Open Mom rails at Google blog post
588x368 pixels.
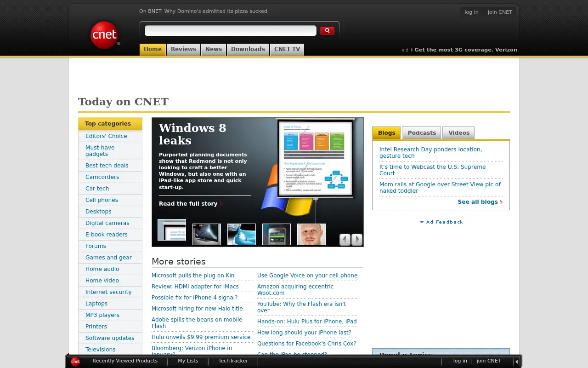click(440, 188)
